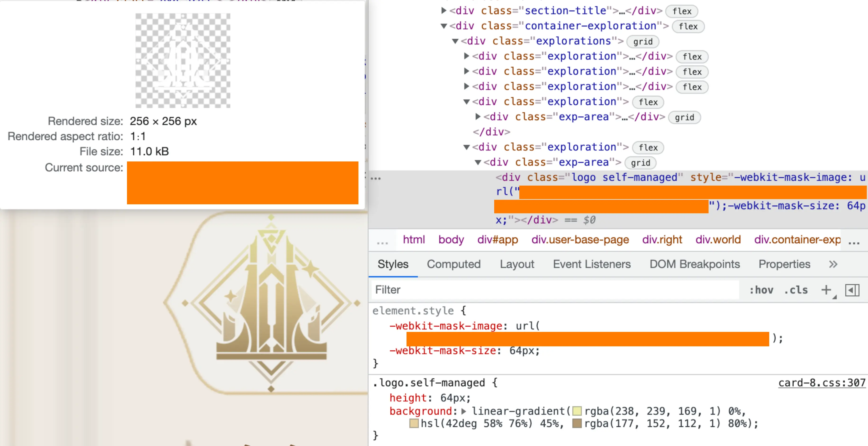Screen dimensions: 868x446
Task: Collapse the expanded exp-area div node
Action: click(x=478, y=162)
